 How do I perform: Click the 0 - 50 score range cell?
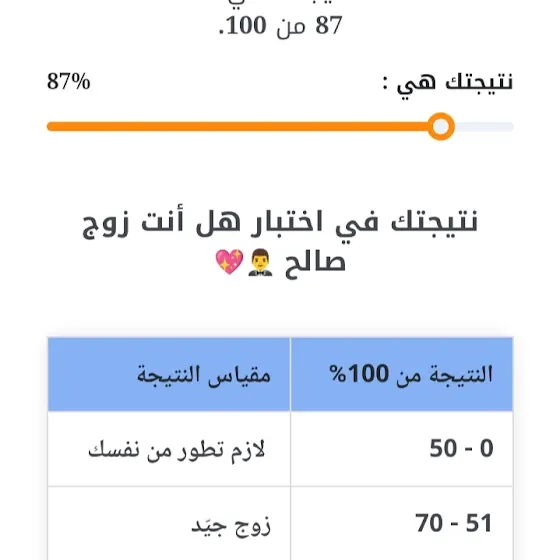402,449
